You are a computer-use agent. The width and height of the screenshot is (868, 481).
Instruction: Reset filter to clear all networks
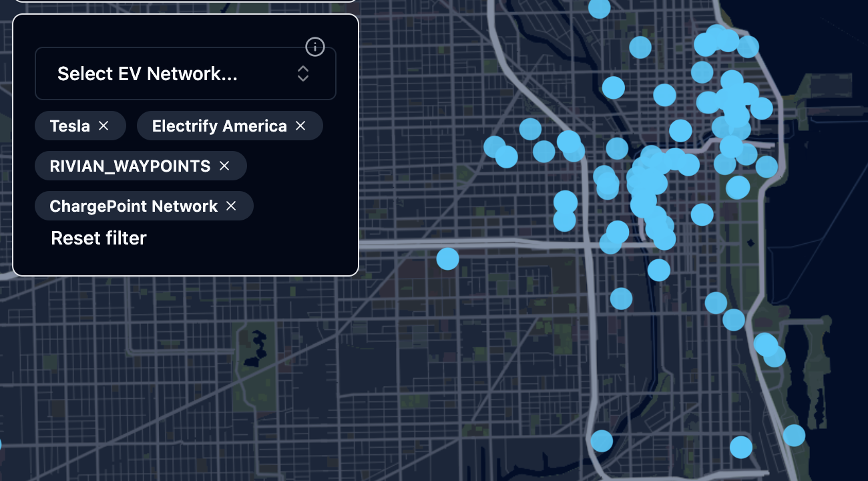[x=98, y=238]
